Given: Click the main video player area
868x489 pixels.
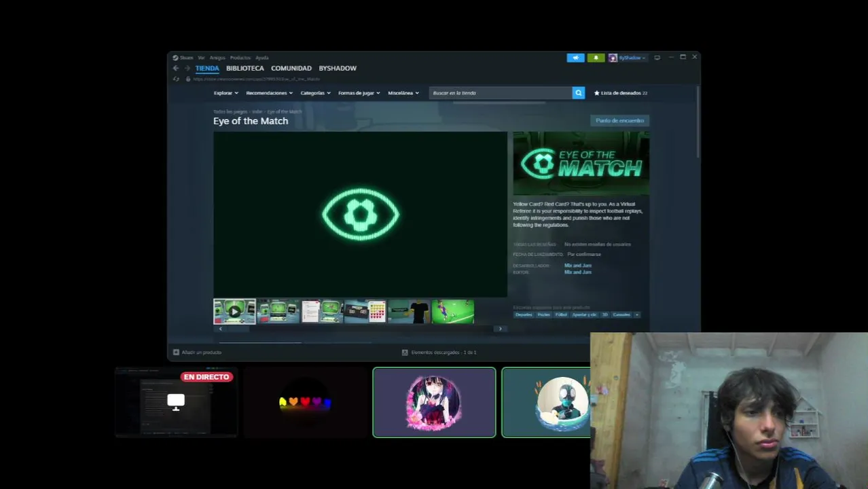Looking at the screenshot, I should [x=360, y=215].
